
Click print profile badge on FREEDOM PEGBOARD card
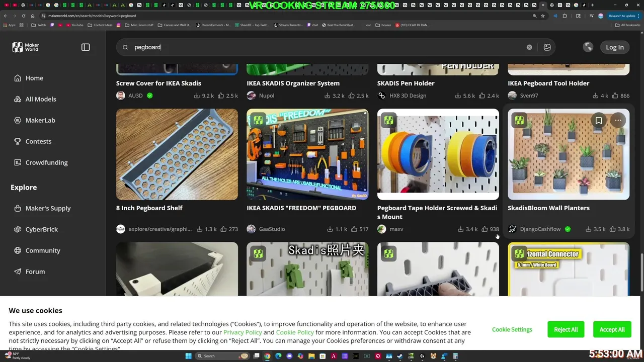[x=258, y=121]
